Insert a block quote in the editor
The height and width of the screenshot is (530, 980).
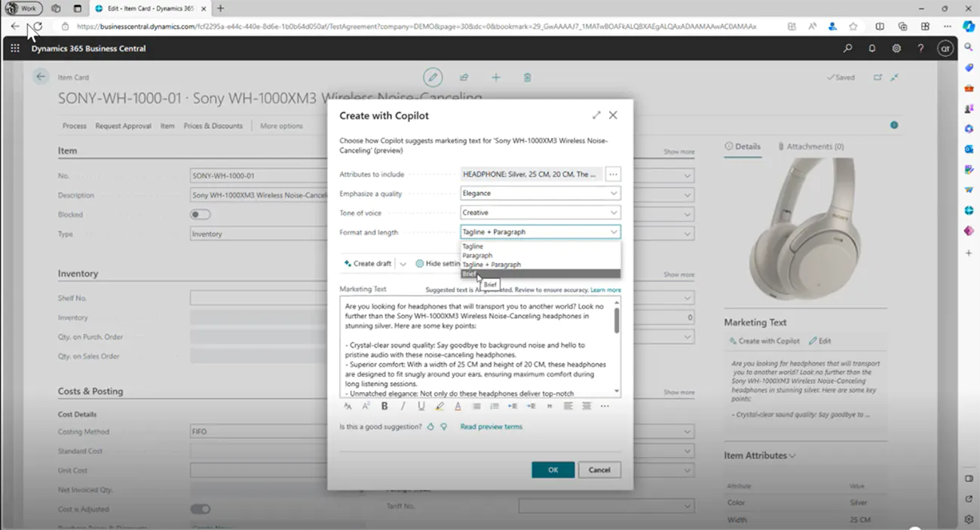pos(550,406)
